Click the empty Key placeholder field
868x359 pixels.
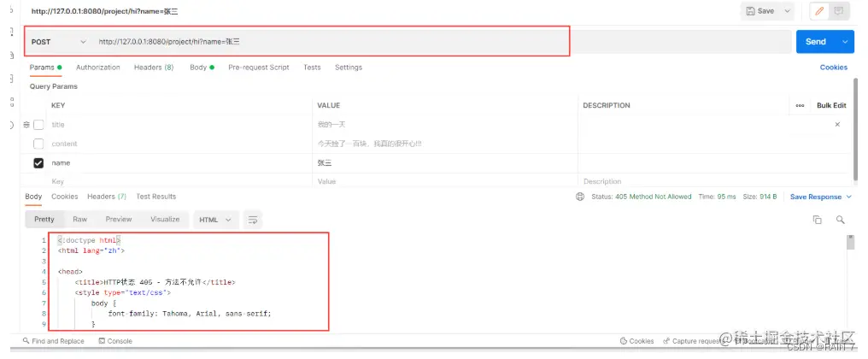tap(180, 181)
